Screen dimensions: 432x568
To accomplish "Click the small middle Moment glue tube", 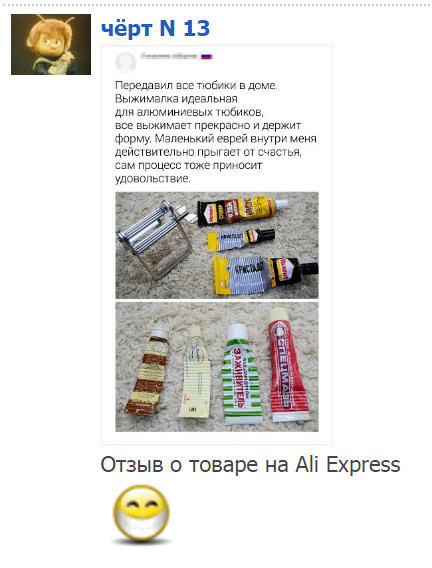I will (240, 238).
